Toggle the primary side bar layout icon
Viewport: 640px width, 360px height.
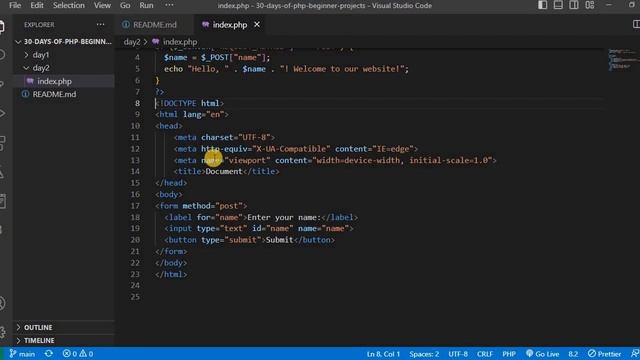point(542,5)
